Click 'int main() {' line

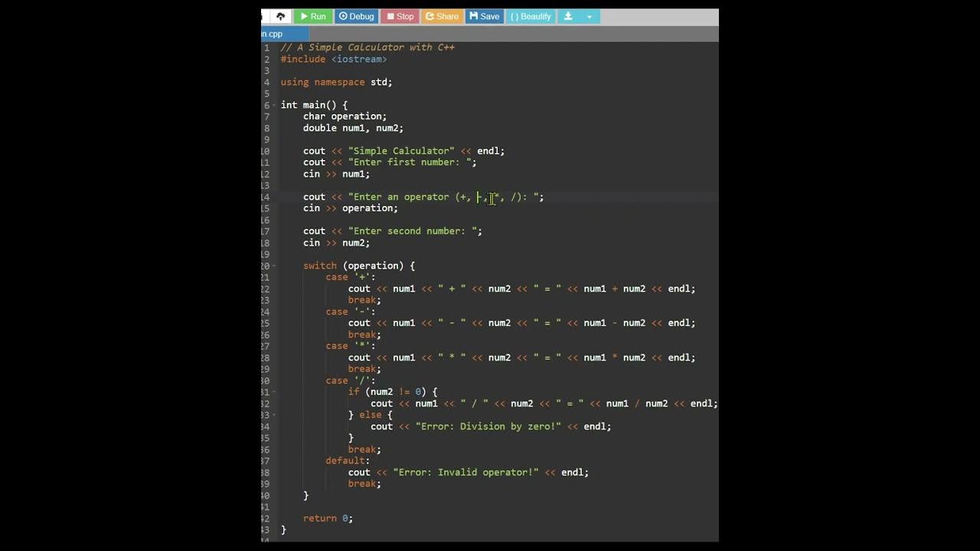click(x=314, y=105)
